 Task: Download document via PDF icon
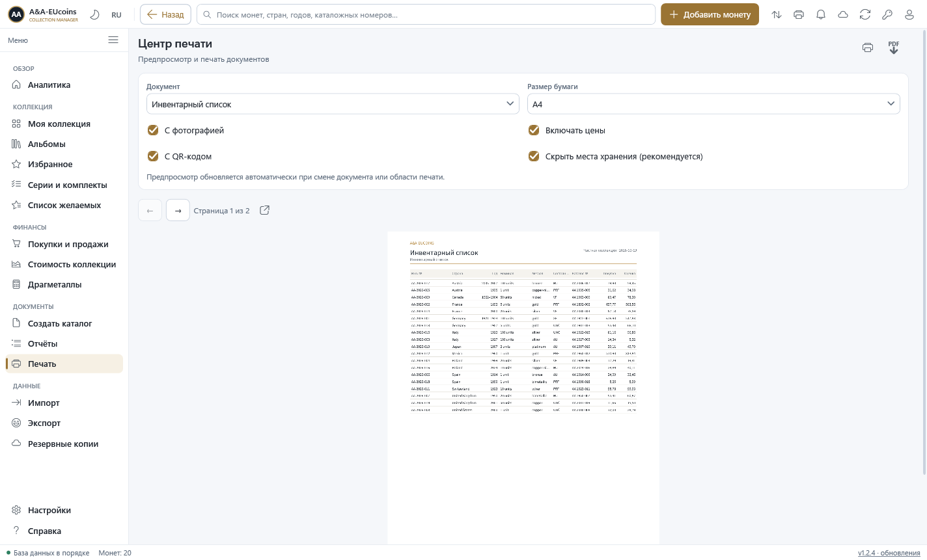pyautogui.click(x=894, y=47)
